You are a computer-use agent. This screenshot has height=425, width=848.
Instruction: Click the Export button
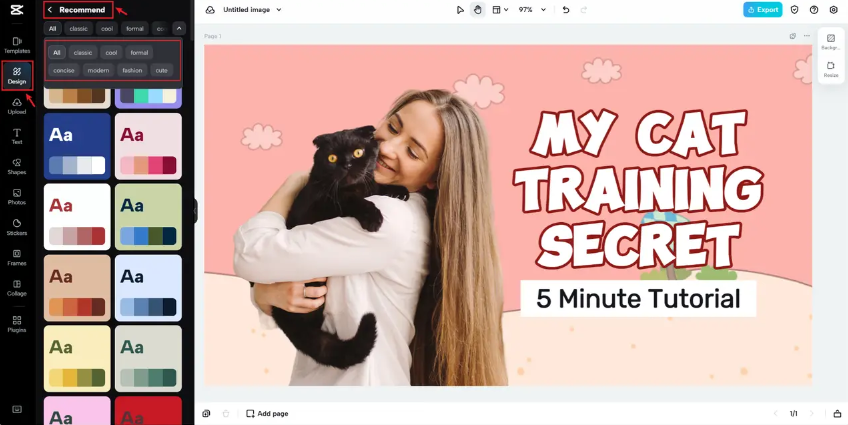click(x=763, y=10)
